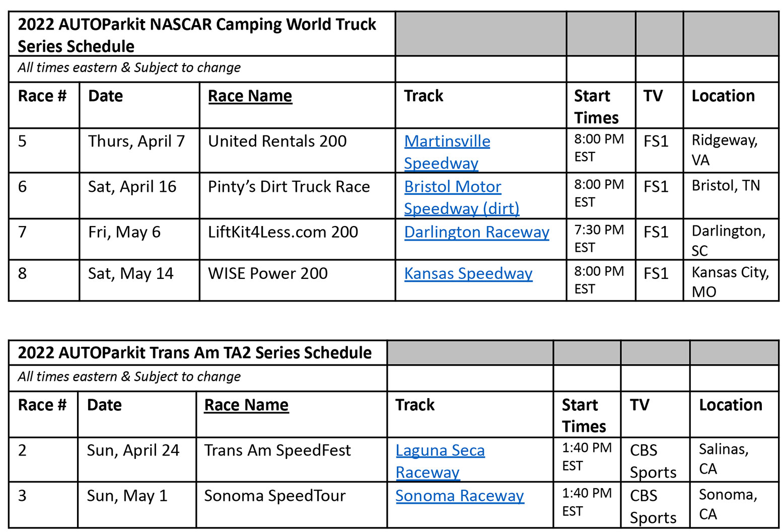Click the Kansas City, MO location cell
783x532 pixels.
pyautogui.click(x=730, y=281)
